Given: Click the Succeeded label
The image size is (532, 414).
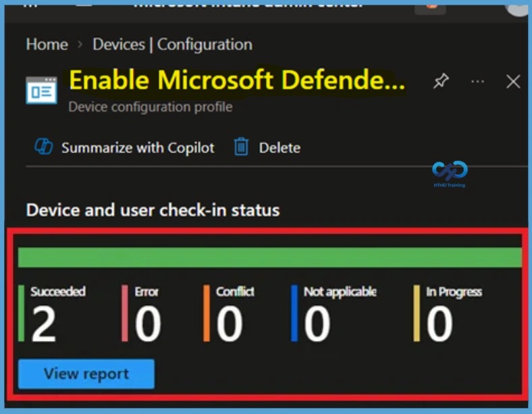Looking at the screenshot, I should pyautogui.click(x=58, y=291).
